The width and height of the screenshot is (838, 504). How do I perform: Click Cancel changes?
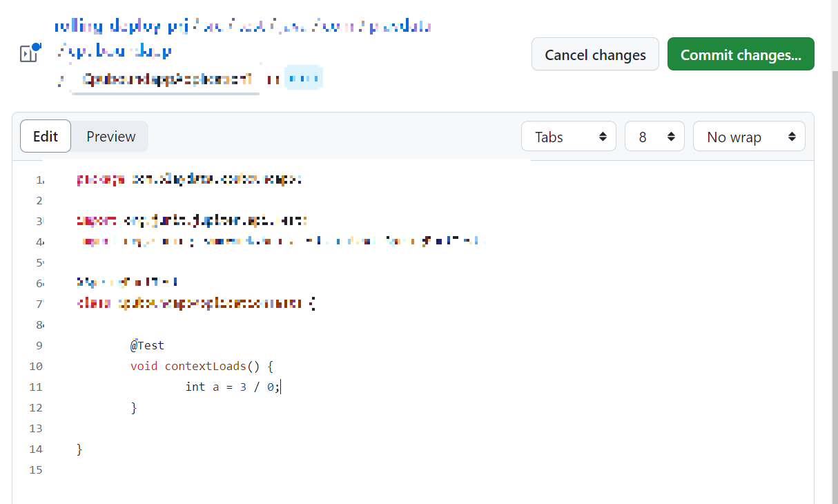595,55
